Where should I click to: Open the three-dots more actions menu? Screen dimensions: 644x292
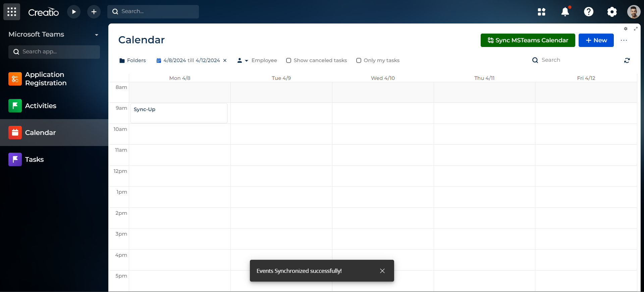click(x=624, y=40)
